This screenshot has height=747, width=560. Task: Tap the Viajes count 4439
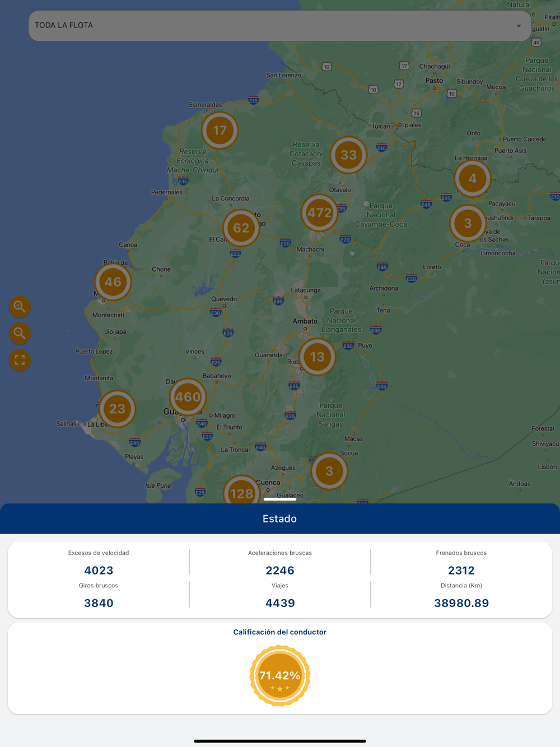280,603
